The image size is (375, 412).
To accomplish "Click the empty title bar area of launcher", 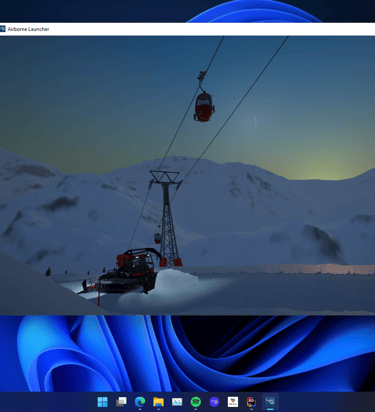I will point(213,29).
